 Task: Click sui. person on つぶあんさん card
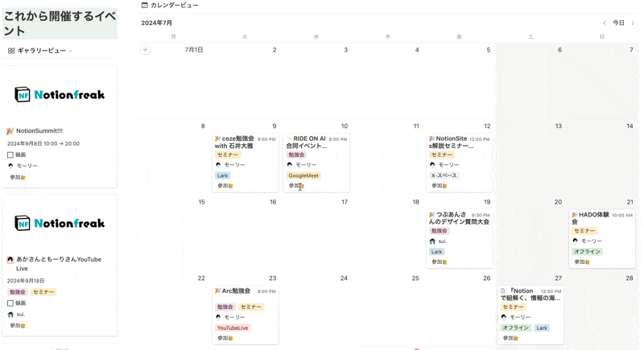pos(438,241)
